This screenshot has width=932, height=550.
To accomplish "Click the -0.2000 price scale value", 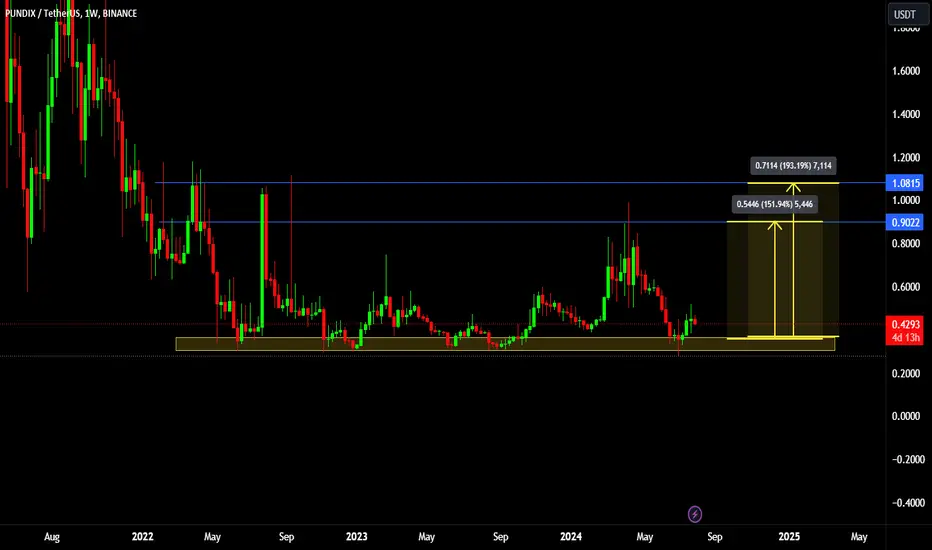I will point(906,460).
